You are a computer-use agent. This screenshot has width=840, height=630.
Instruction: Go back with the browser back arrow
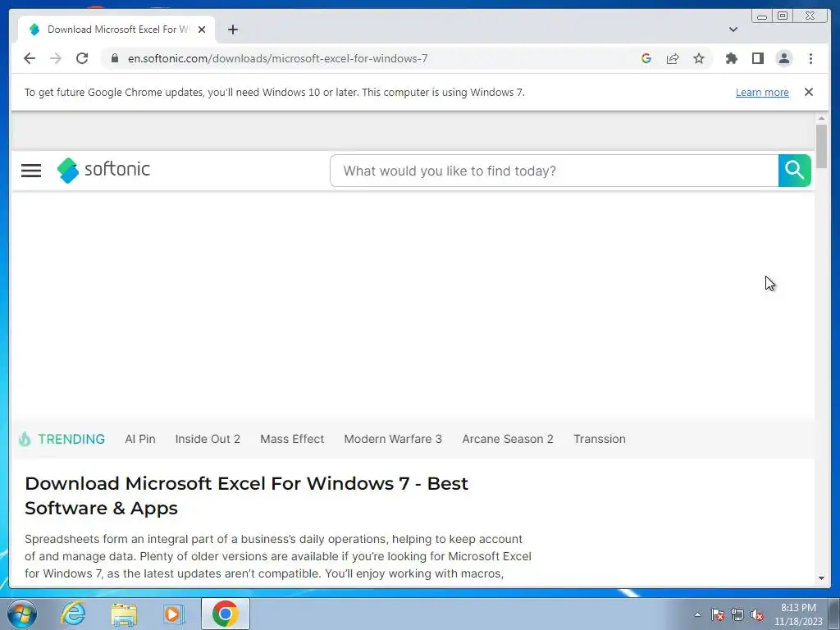30,58
